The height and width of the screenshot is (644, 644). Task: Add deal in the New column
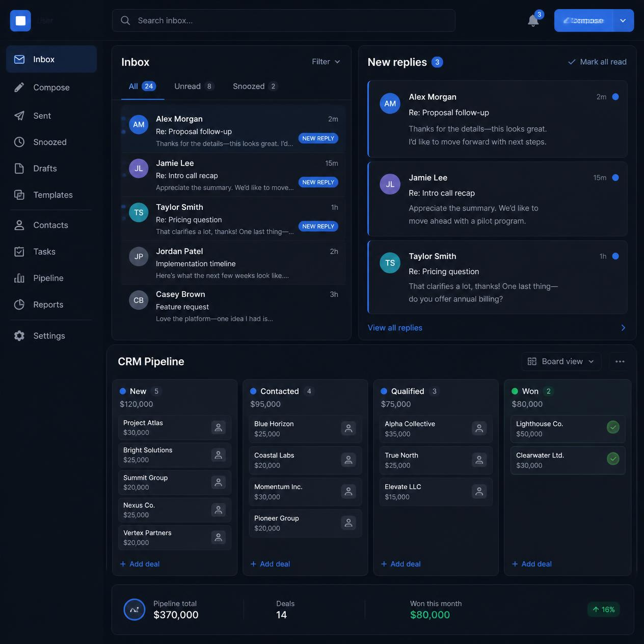click(140, 564)
